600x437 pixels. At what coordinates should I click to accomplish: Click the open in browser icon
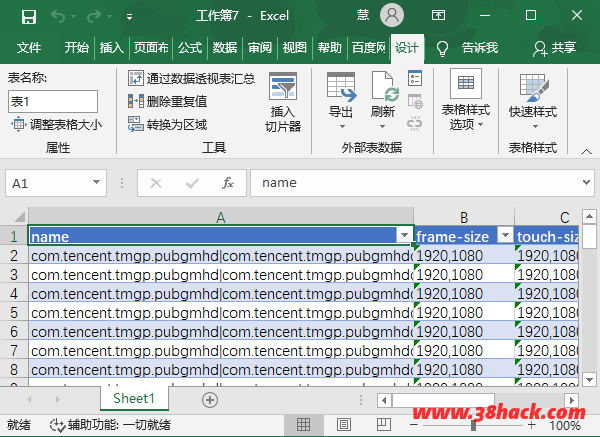(x=415, y=101)
